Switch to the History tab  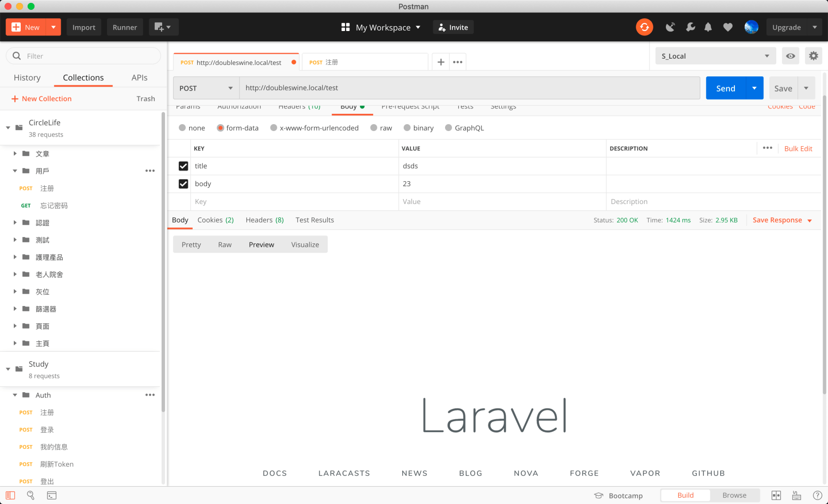click(x=27, y=78)
